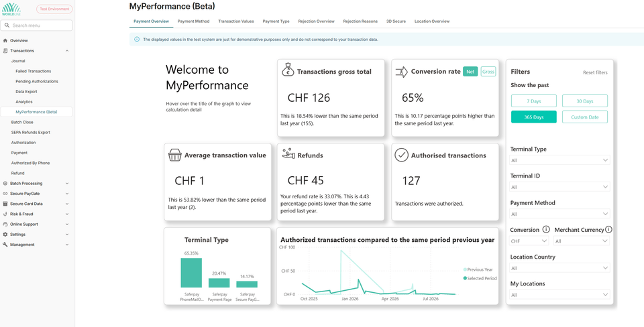Open the Location Country dropdown
644x327 pixels.
pos(559,268)
